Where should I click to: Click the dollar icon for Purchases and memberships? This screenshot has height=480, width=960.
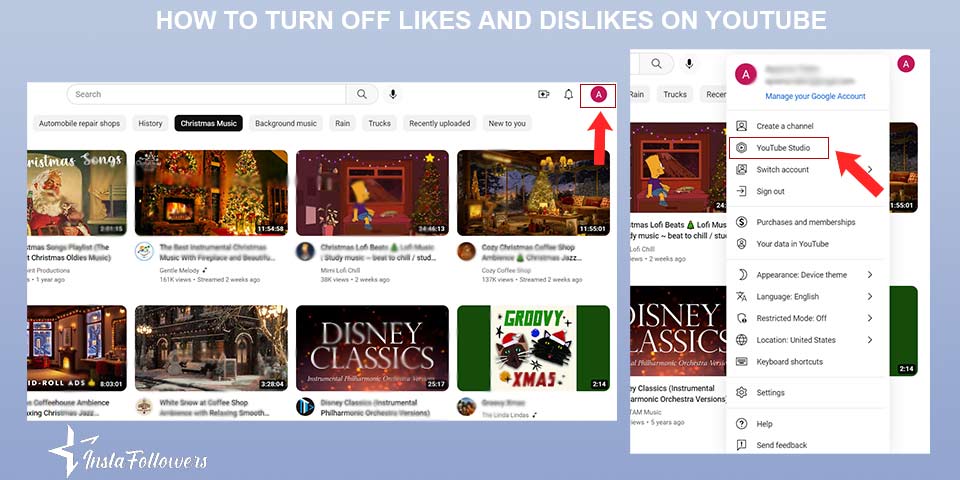741,222
